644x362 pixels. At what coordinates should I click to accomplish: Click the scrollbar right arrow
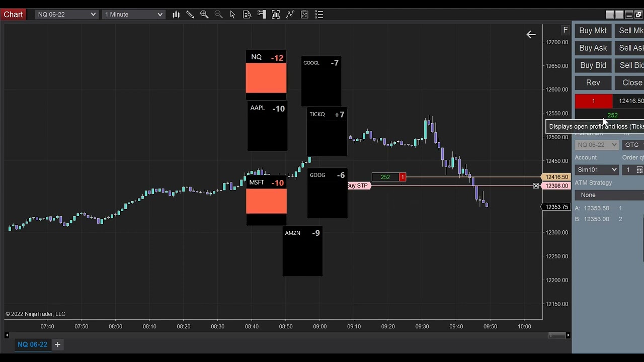pos(568,335)
